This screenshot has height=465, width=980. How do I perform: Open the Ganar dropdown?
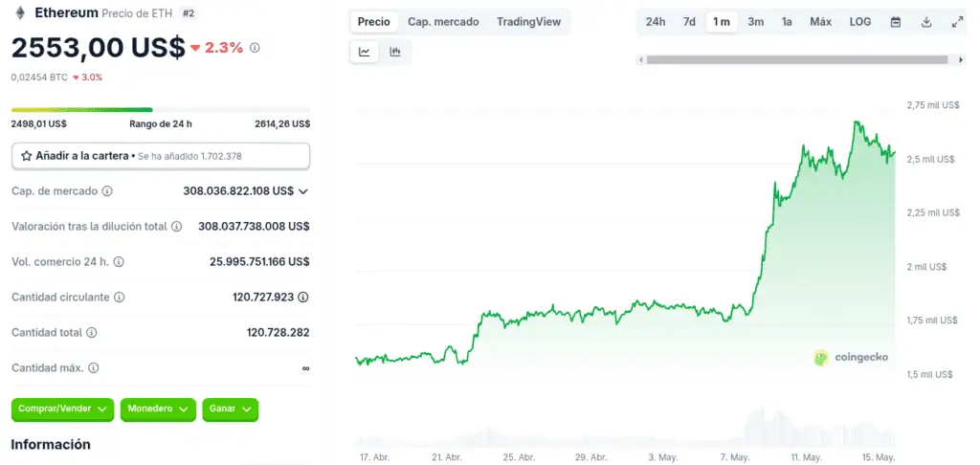pos(230,410)
